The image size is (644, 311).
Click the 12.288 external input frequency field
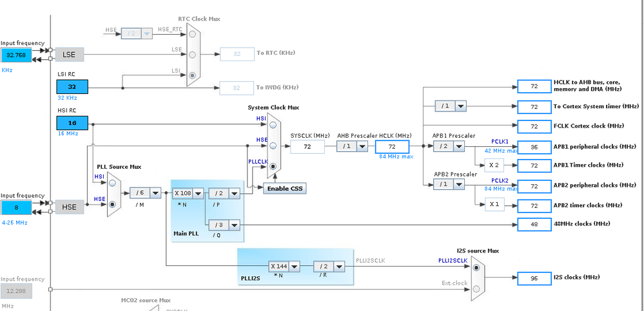point(16,290)
